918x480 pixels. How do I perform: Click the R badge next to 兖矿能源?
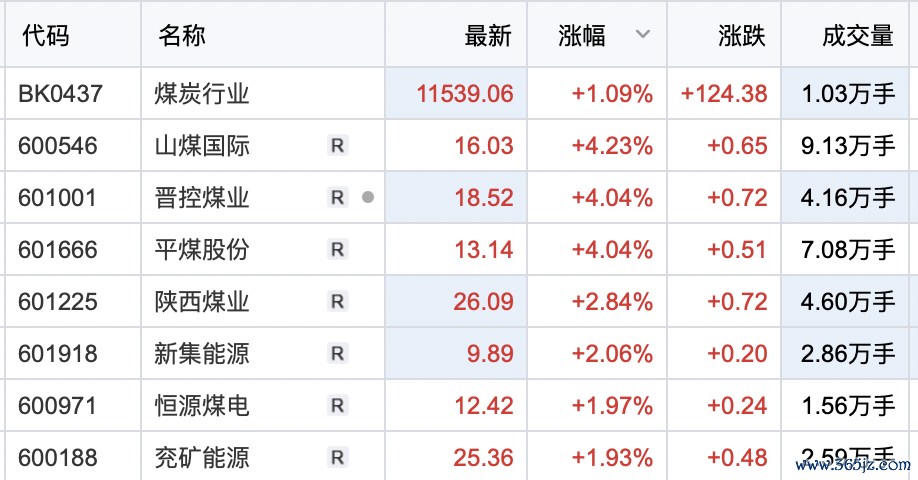pyautogui.click(x=337, y=458)
